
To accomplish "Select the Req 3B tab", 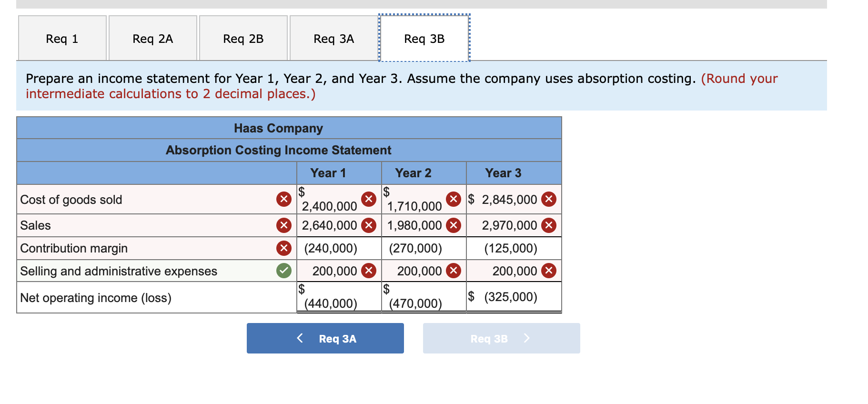I will tap(424, 38).
